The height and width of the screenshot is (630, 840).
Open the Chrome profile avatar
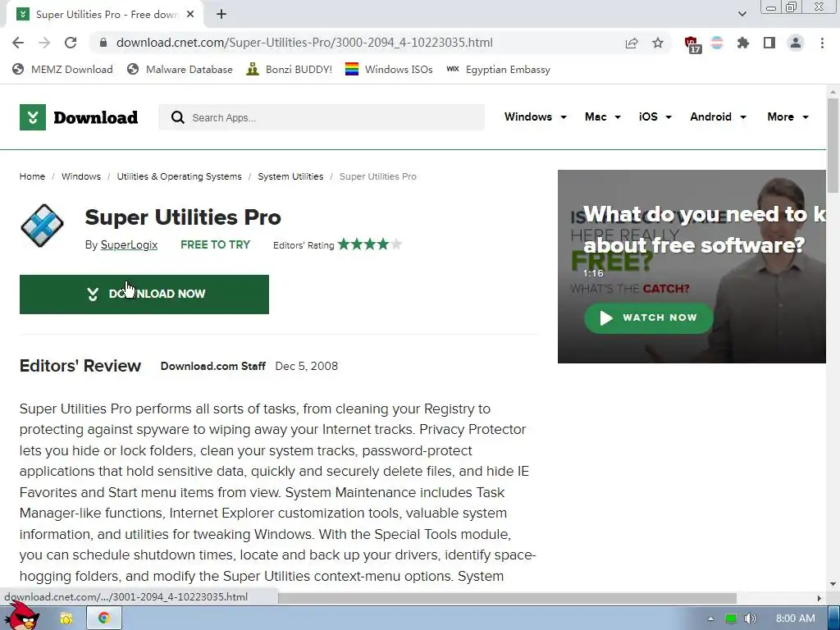[x=796, y=43]
